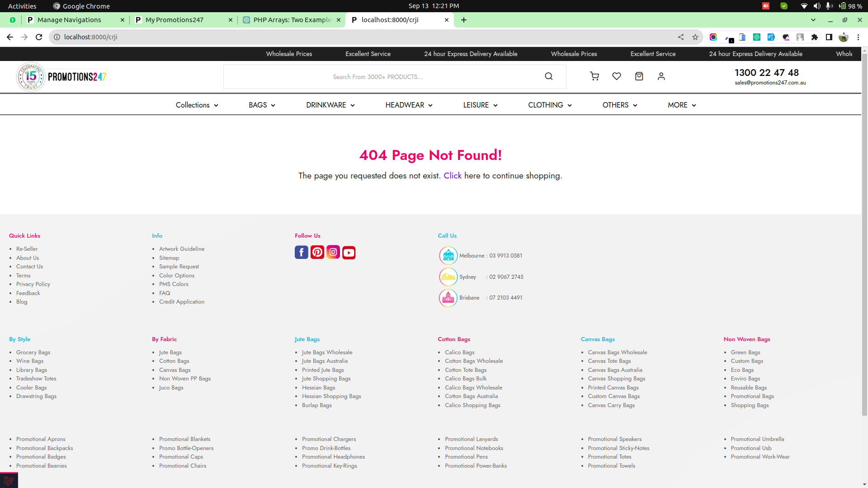Open the Pinterest follow icon
The height and width of the screenshot is (488, 868).
[317, 252]
